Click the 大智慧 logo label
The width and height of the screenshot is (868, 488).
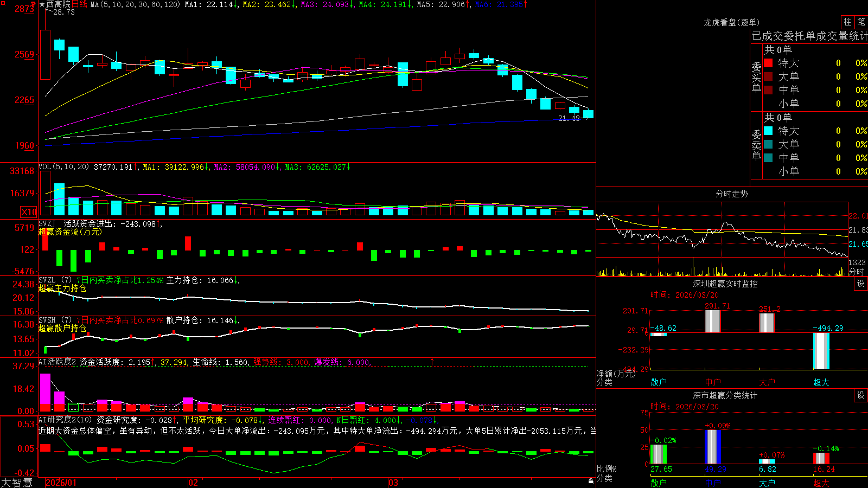click(x=17, y=483)
